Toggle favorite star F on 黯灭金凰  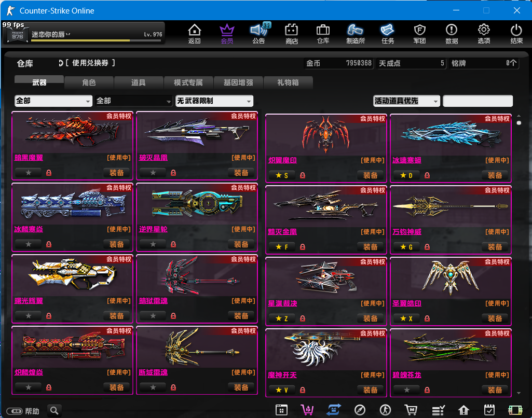pos(282,247)
